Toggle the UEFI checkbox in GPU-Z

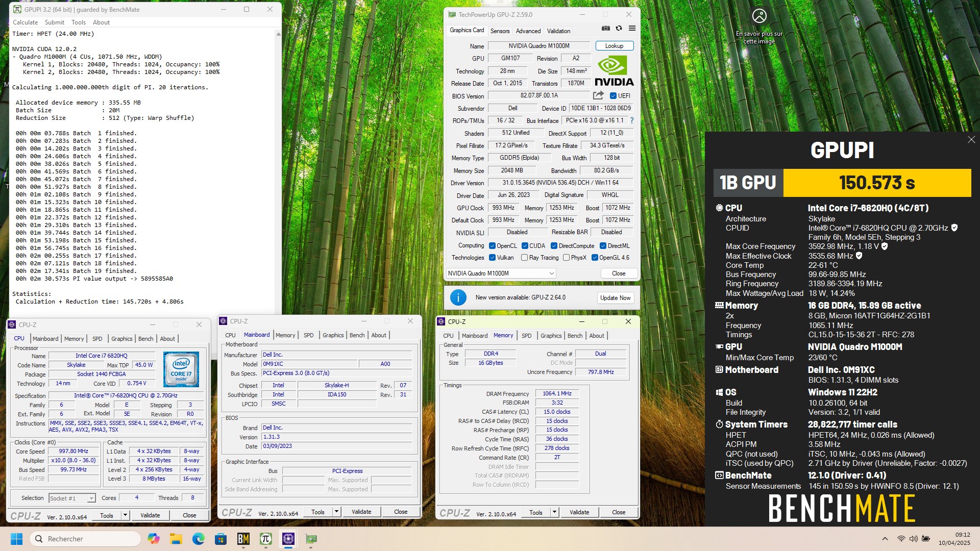coord(613,96)
